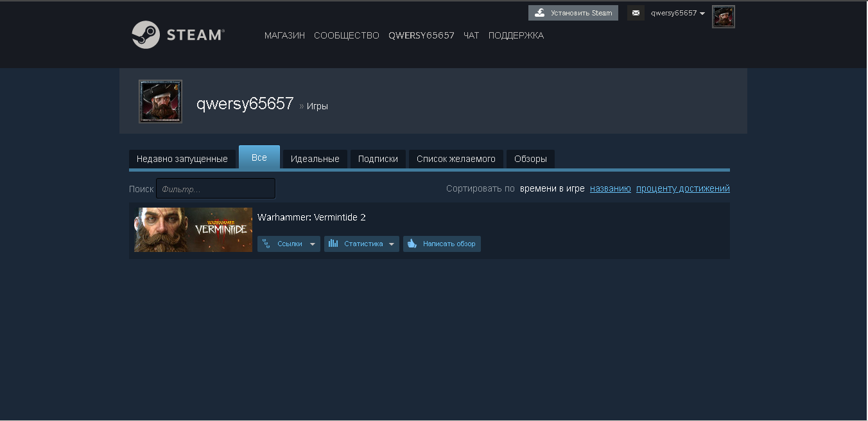Image resolution: width=868 pixels, height=421 pixels.
Task: Open the ПОДДЕРЖКА menu item
Action: tap(516, 35)
